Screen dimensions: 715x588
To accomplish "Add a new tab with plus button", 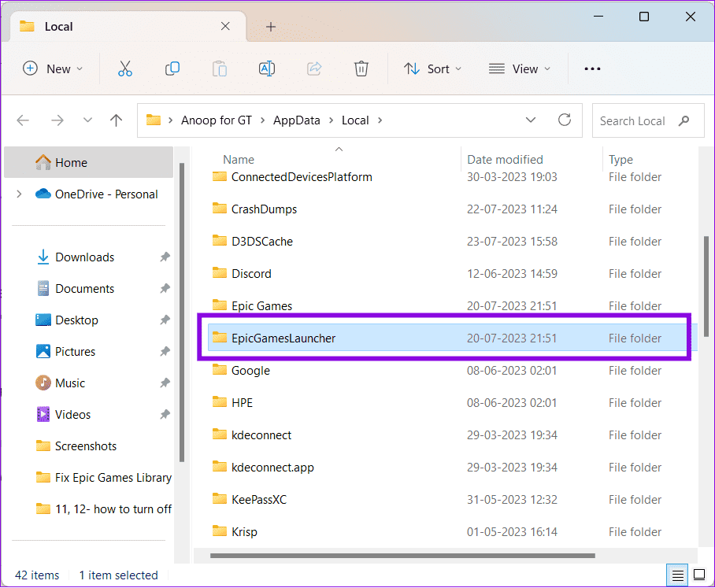I will 271,27.
